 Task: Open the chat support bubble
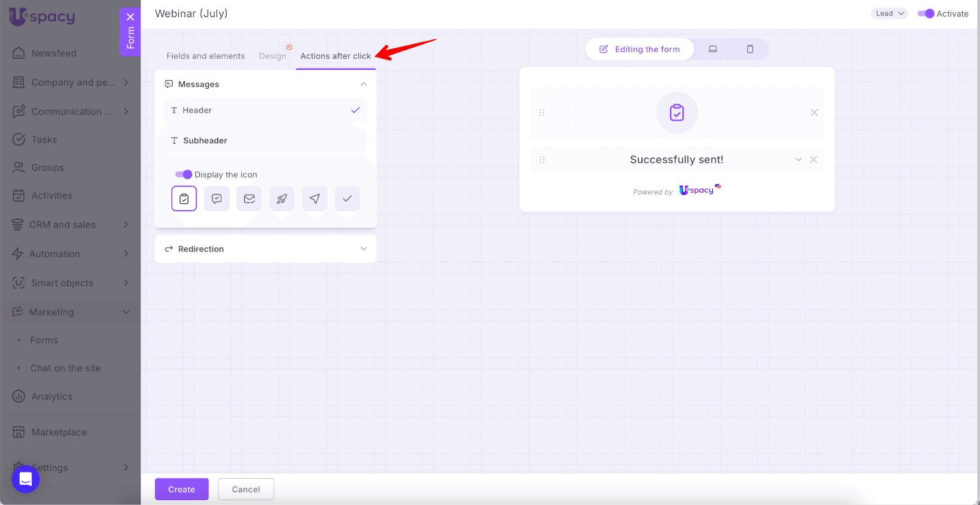pos(26,479)
